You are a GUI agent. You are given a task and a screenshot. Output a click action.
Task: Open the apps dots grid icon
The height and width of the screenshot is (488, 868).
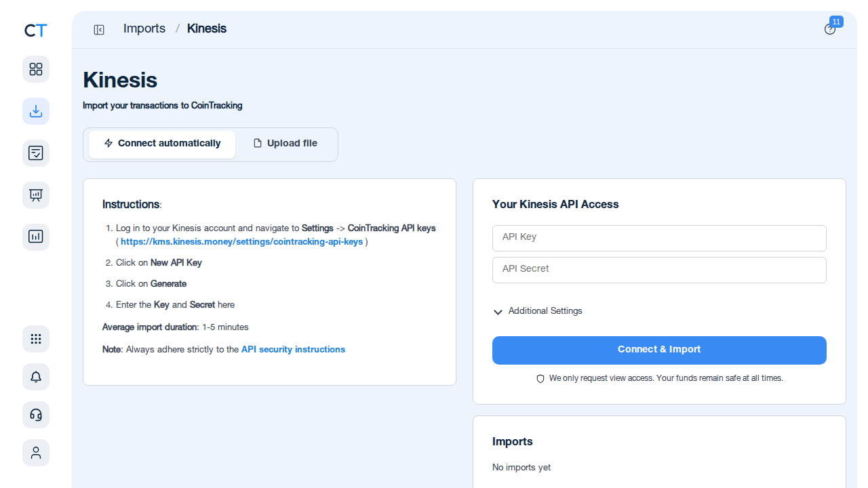(36, 339)
